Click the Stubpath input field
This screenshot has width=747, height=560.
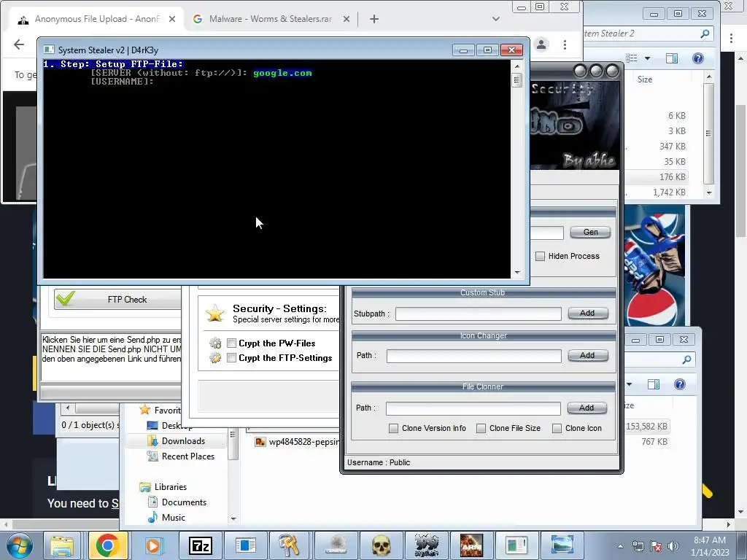[x=479, y=314]
